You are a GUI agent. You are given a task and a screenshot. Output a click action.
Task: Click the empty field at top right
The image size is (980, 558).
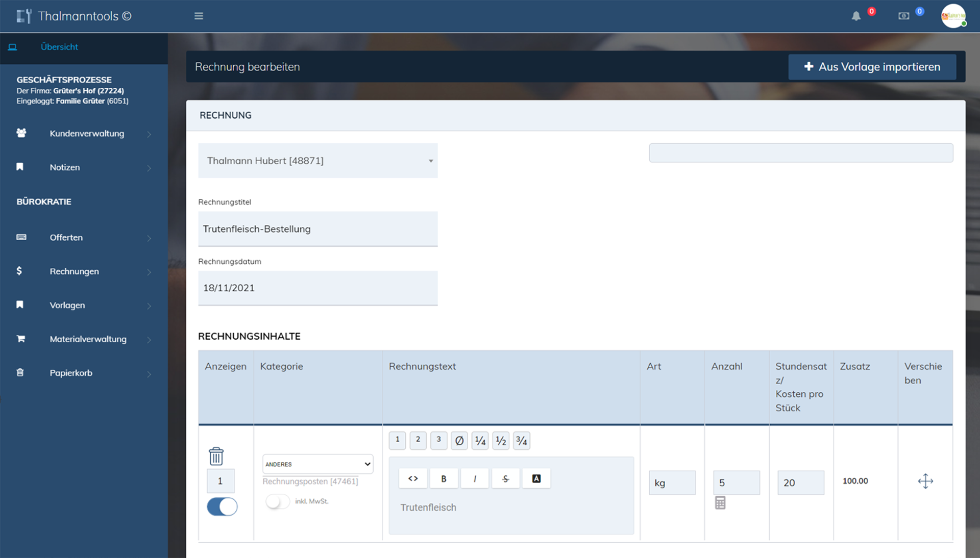coord(801,153)
